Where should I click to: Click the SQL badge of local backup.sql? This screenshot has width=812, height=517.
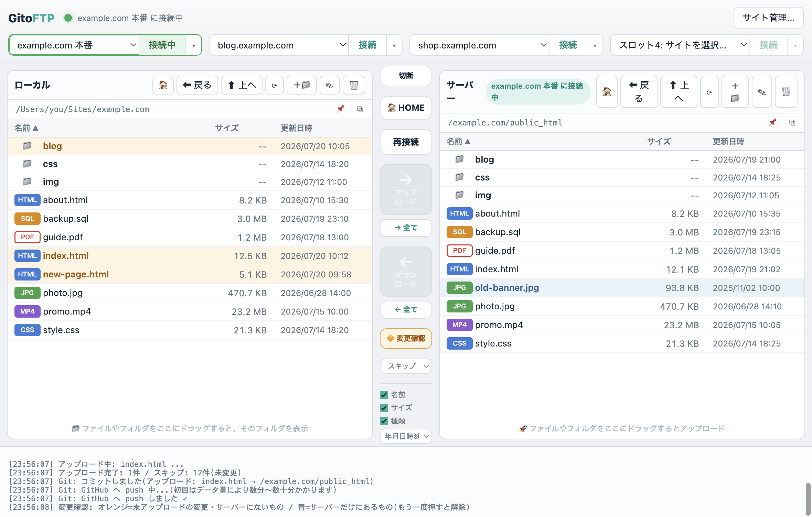28,219
